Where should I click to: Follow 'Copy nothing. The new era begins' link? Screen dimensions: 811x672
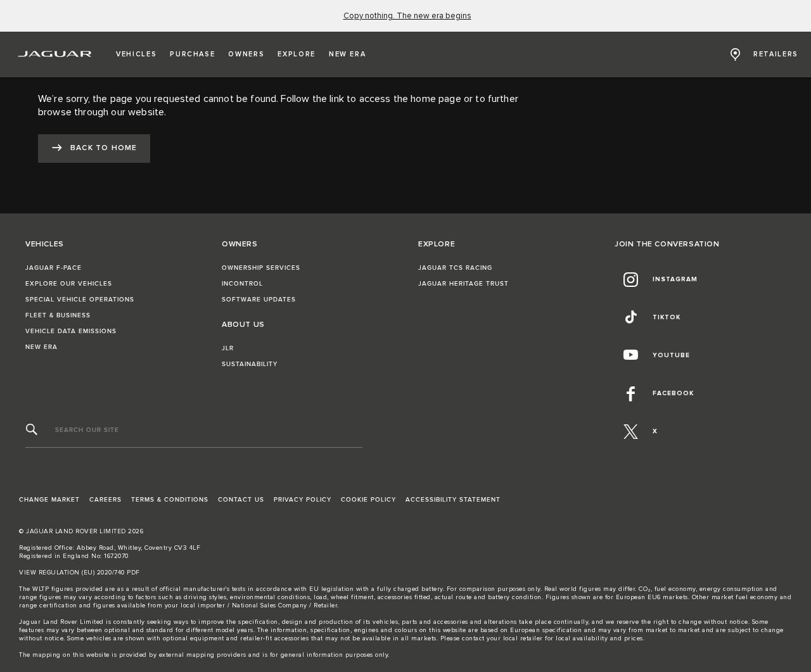[x=407, y=16]
